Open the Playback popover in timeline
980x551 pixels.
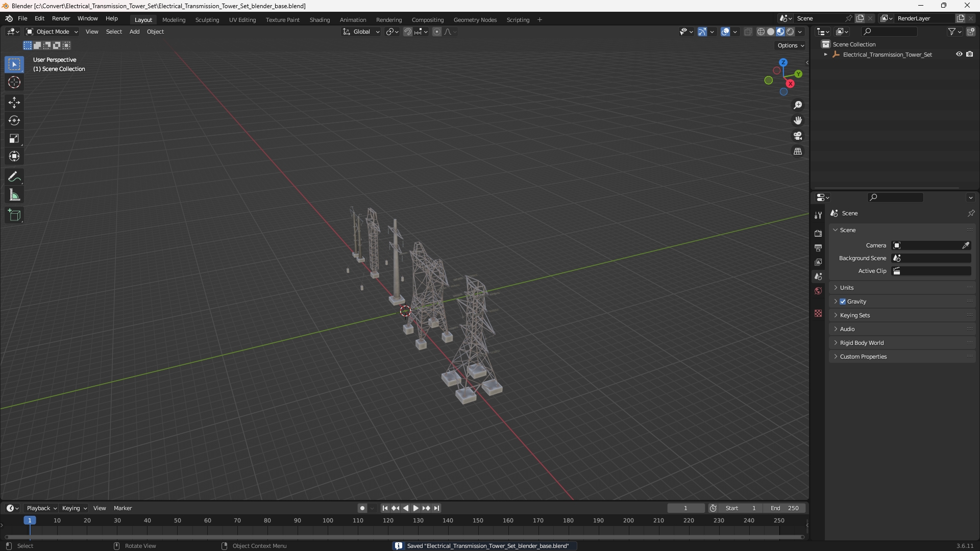41,508
